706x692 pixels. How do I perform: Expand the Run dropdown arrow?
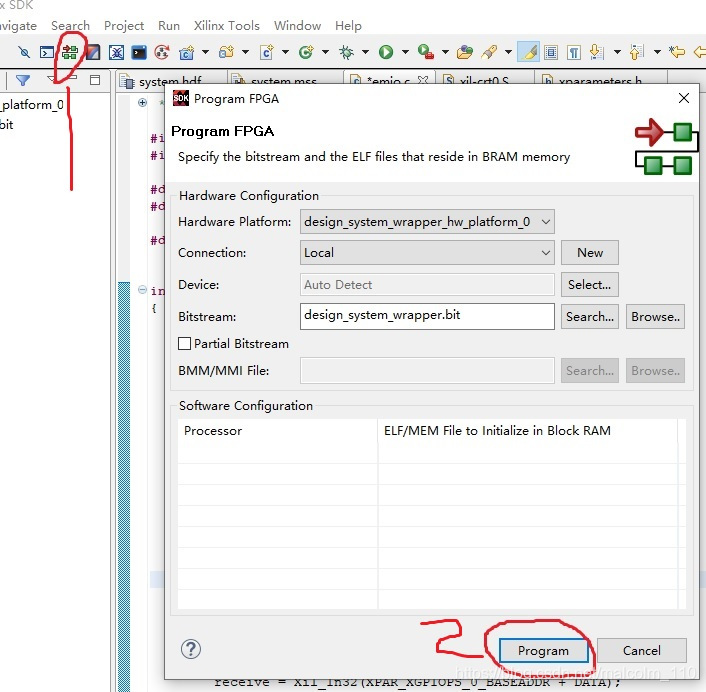pyautogui.click(x=405, y=52)
